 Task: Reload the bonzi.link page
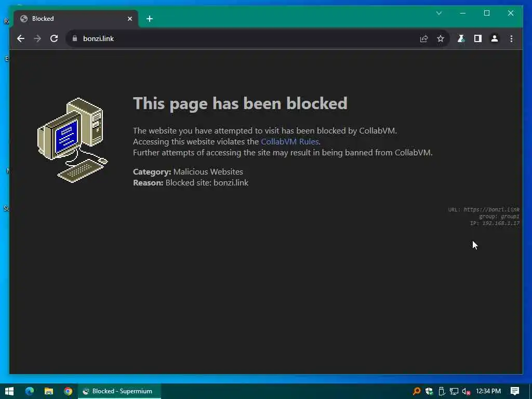click(54, 38)
